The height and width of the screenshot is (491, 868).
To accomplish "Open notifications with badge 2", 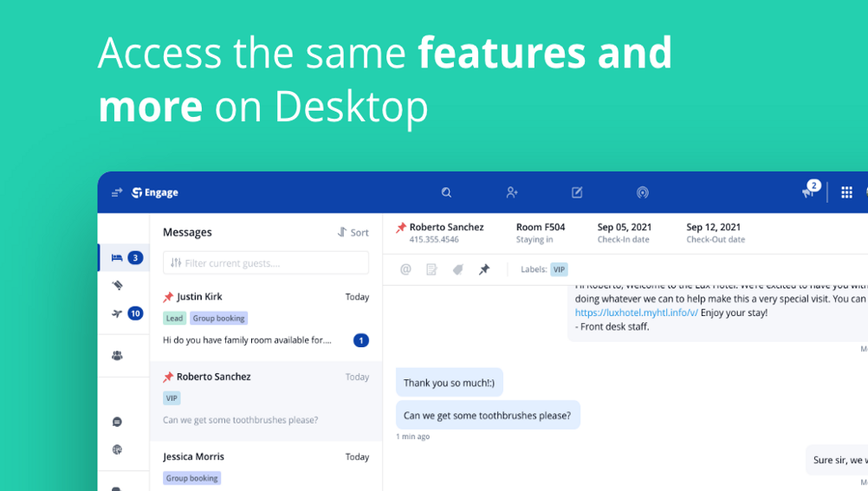I will tap(809, 191).
